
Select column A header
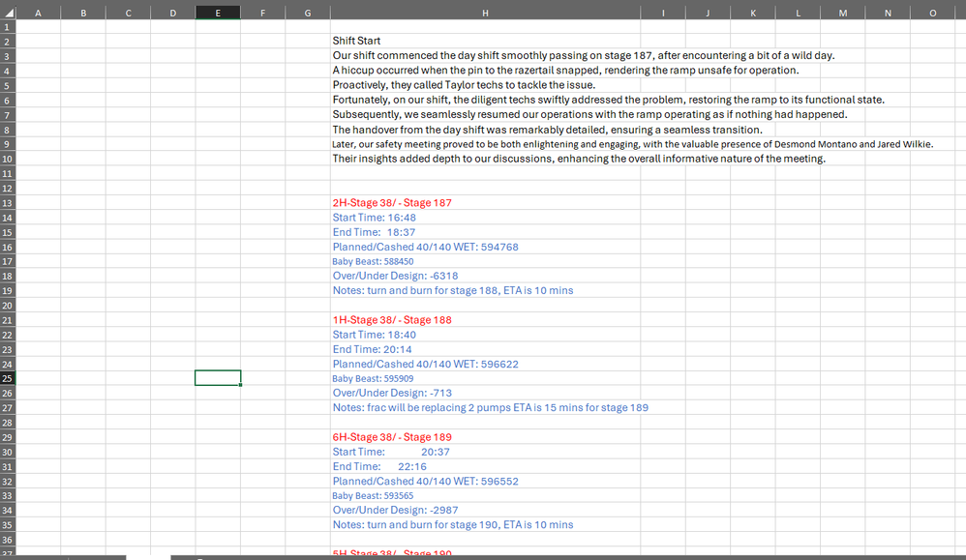(x=38, y=13)
